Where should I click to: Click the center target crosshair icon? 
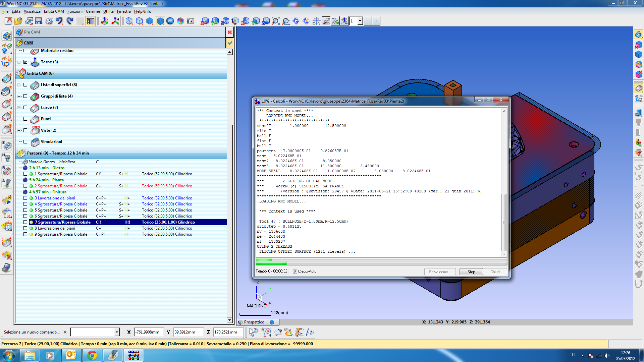(316, 21)
